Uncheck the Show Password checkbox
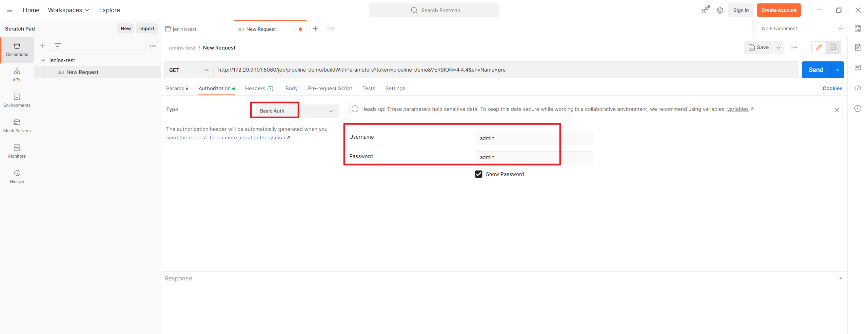 pyautogui.click(x=478, y=174)
